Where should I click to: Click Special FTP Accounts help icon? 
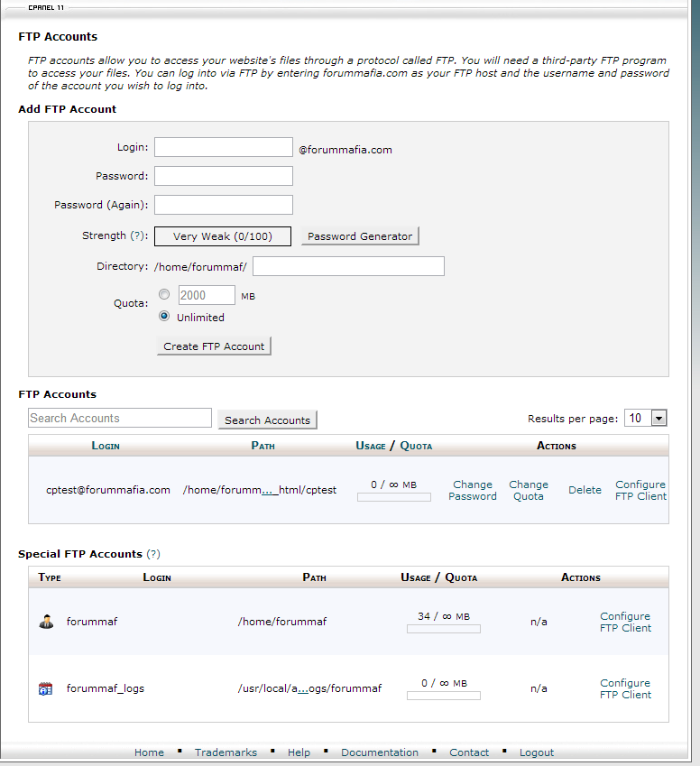(153, 554)
